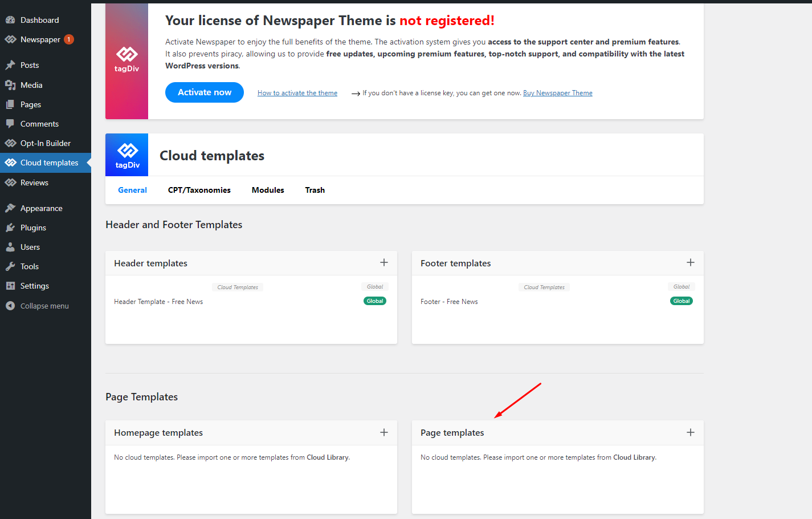Viewport: 812px width, 519px height.
Task: Click Global column label in Footer templates
Action: (682, 287)
